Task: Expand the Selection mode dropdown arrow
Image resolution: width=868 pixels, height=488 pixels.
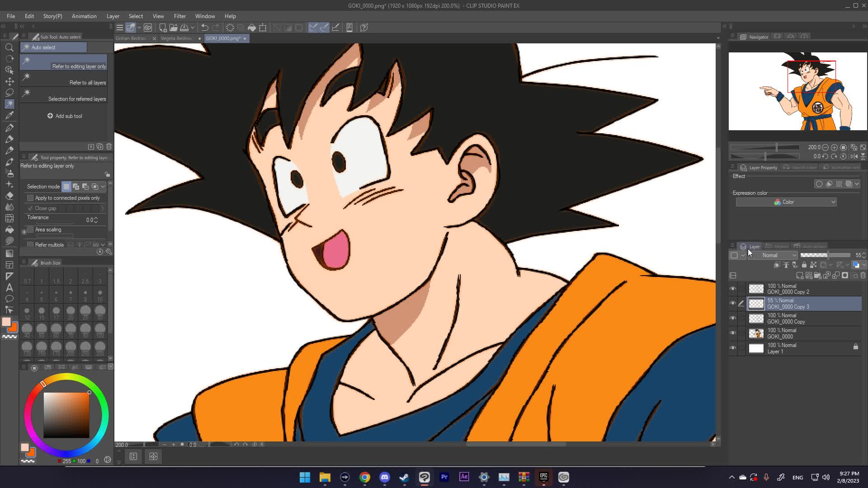Action: point(103,187)
